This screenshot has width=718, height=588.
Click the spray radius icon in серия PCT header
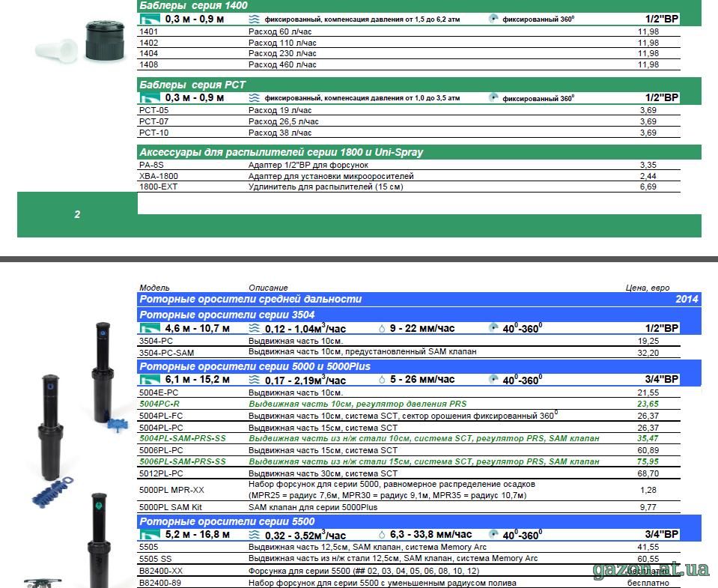(150, 98)
